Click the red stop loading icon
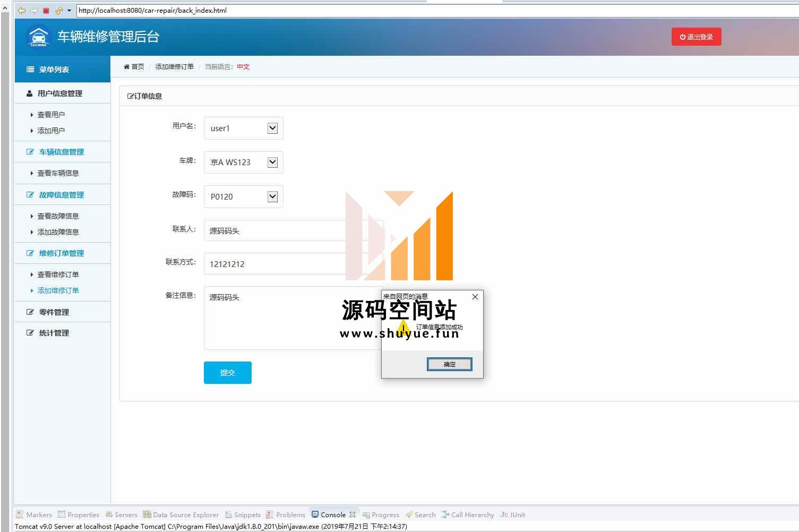Screen dimensions: 799x532 point(46,11)
